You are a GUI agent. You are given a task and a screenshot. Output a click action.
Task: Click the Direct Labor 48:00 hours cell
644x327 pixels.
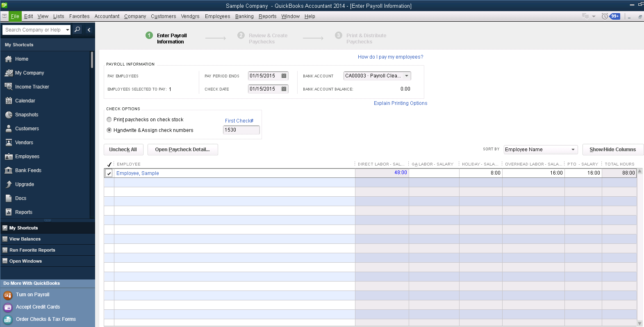tap(382, 173)
